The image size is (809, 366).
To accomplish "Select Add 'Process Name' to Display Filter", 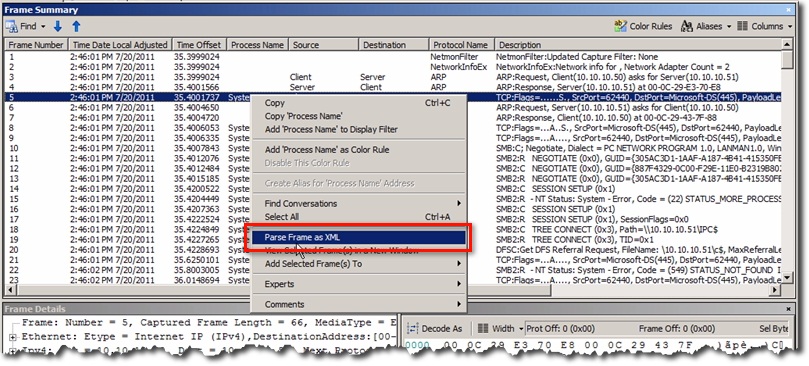I will click(359, 129).
